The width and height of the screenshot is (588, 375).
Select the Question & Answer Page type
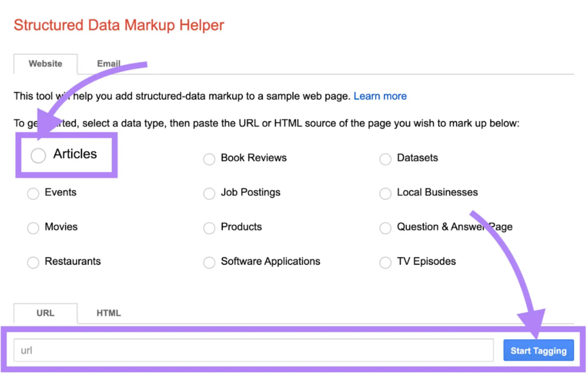(x=385, y=228)
